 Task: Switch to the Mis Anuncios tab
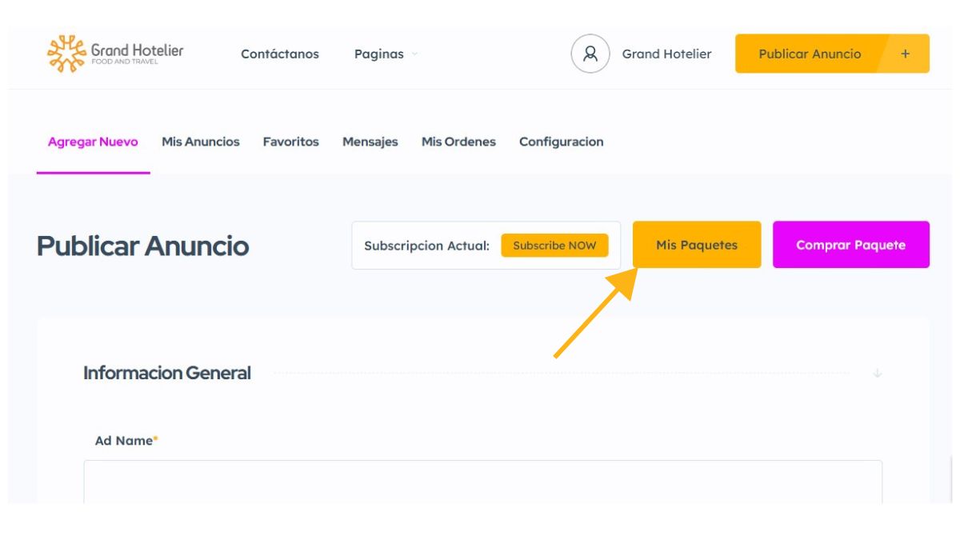pos(200,142)
